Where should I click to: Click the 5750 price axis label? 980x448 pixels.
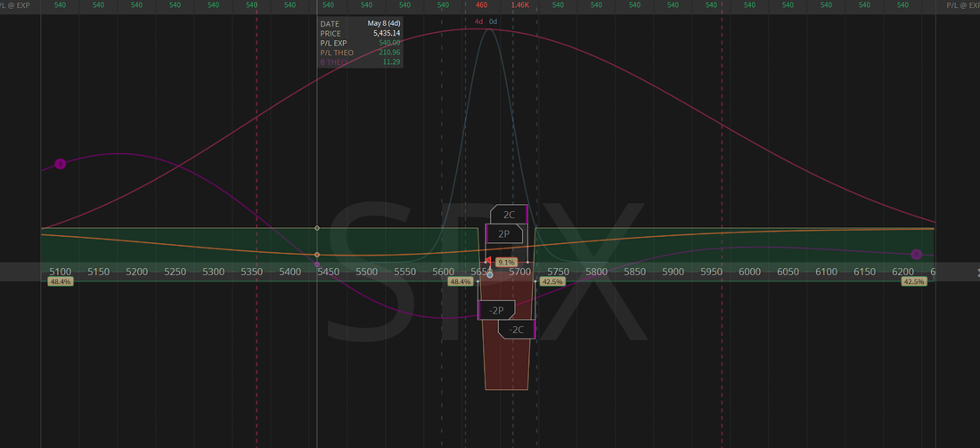pyautogui.click(x=558, y=272)
